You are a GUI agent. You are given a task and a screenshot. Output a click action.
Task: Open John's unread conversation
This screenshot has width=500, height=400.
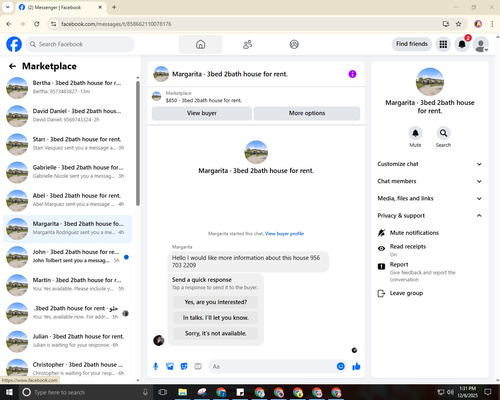pyautogui.click(x=68, y=257)
